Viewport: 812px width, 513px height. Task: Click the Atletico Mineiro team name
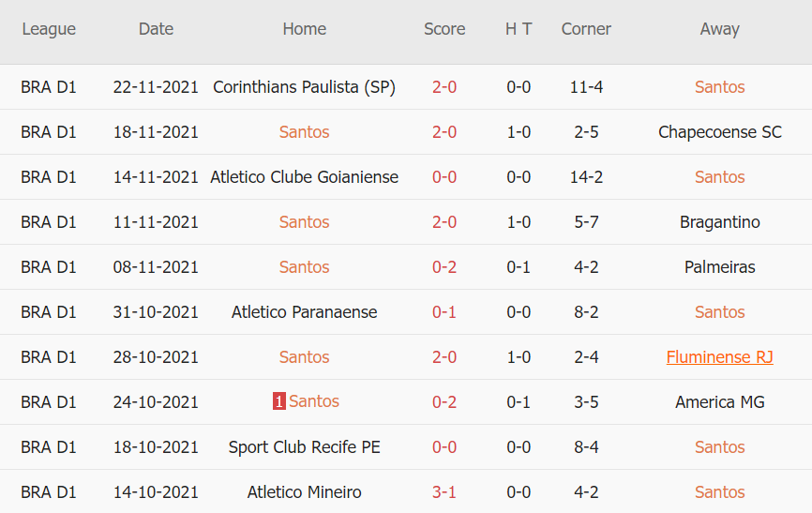(304, 492)
